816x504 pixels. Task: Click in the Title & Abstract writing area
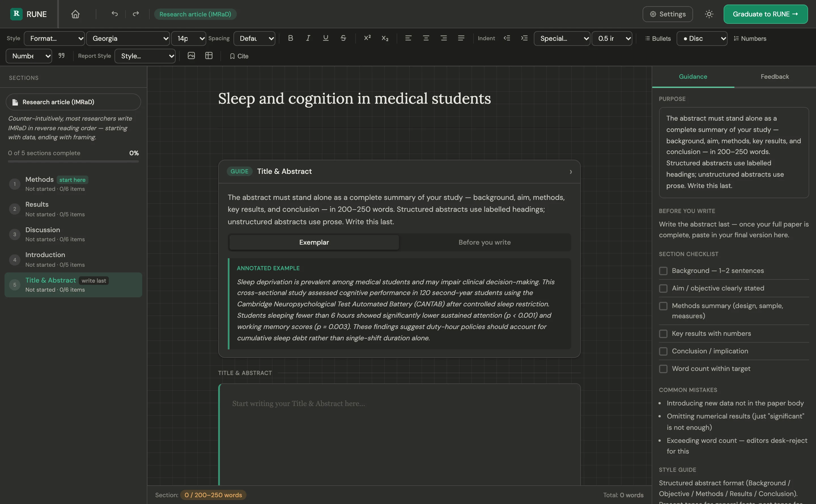coord(399,435)
